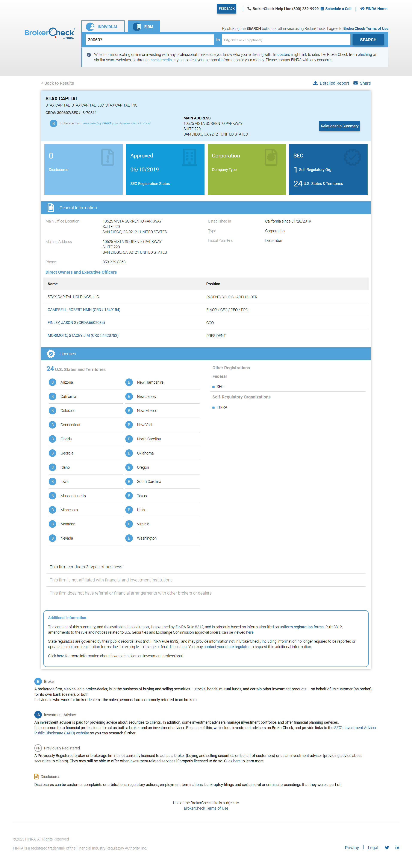
Task: Click the City, State or ZIP field
Action: click(x=286, y=40)
